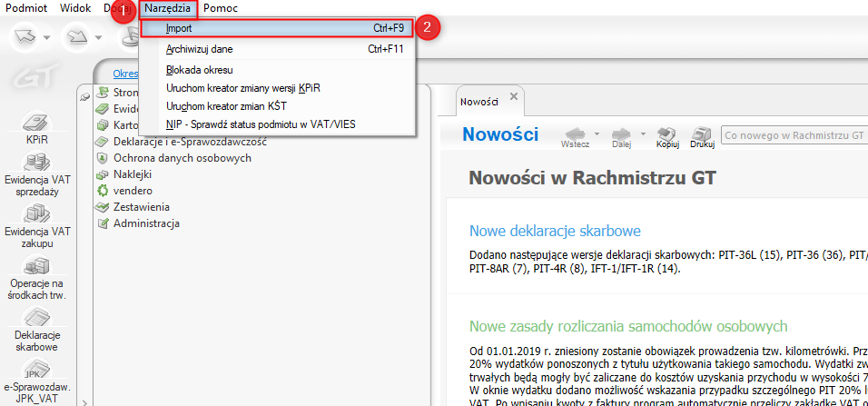The image size is (868, 406).
Task: Select Naklejki in the module tree
Action: coord(133,173)
